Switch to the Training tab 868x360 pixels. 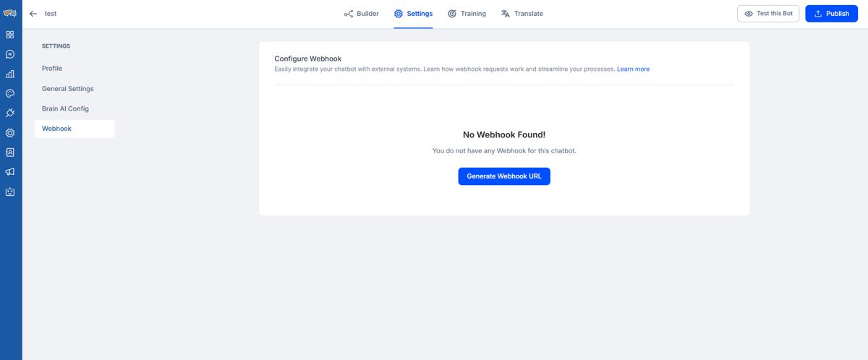pos(467,14)
